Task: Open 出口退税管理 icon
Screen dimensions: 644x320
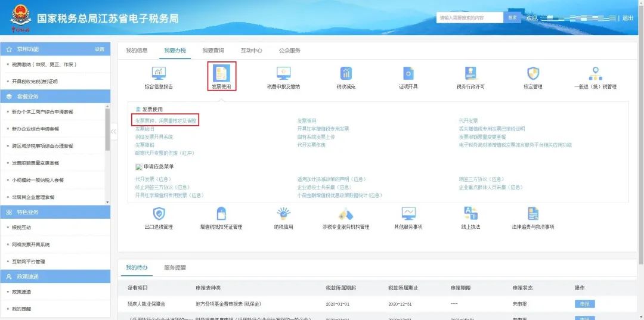Action: pyautogui.click(x=159, y=214)
